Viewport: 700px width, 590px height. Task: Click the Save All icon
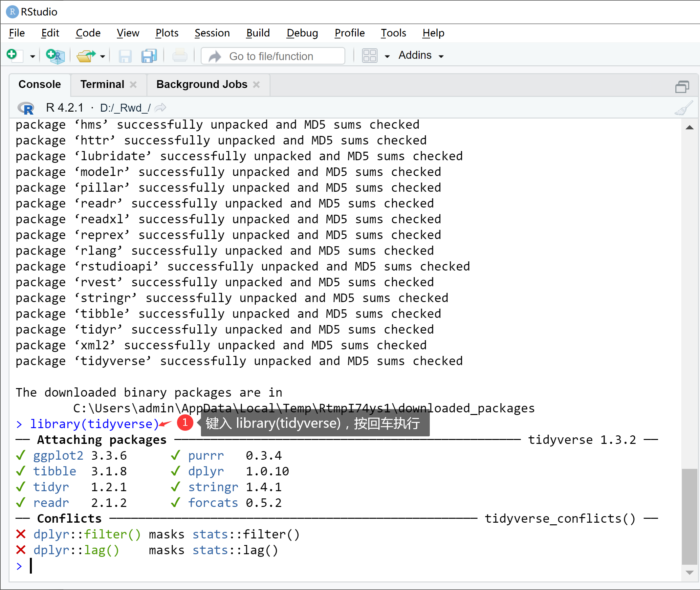click(x=149, y=56)
